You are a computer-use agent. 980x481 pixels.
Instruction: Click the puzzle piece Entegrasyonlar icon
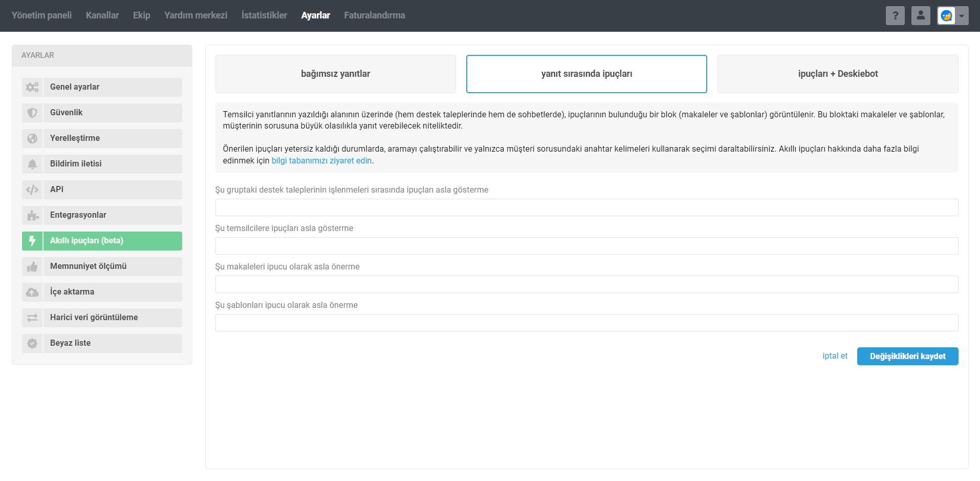32,215
